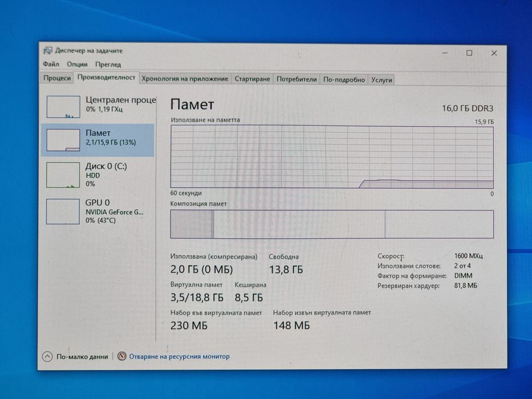Image resolution: width=532 pixels, height=399 pixels.
Task: Click the 2,1/15,9 ГБ (13%) sidebar text
Action: (111, 142)
